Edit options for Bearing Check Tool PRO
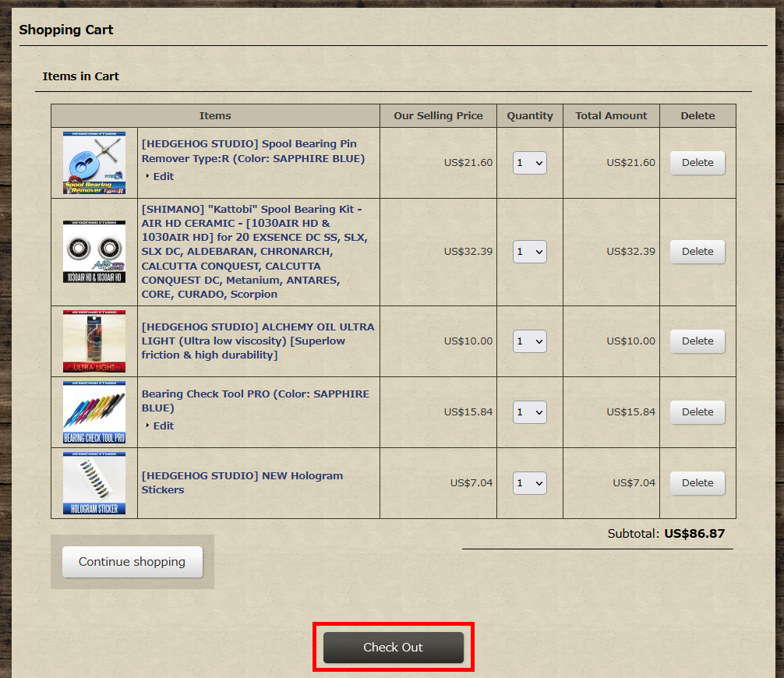 tap(163, 426)
